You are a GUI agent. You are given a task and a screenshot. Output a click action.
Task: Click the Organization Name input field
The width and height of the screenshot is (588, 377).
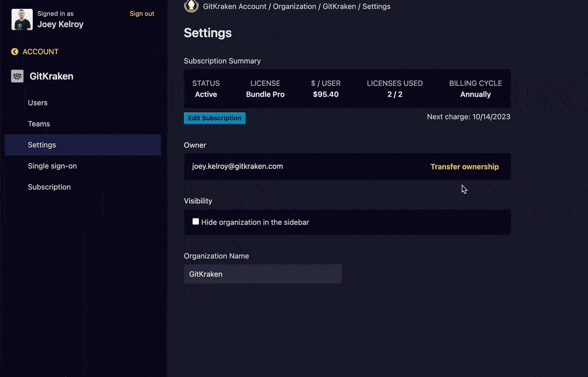tap(262, 274)
